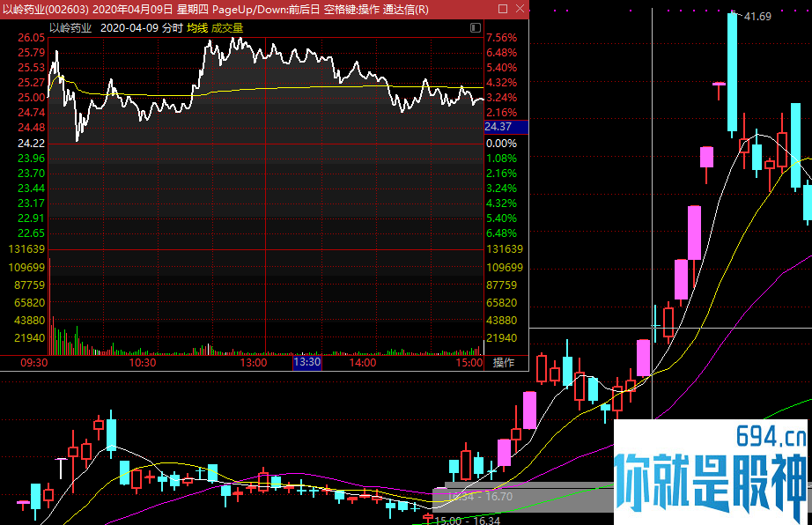This screenshot has height=525, width=812.
Task: Click the highlighted 13:30 time marker
Action: [x=307, y=362]
